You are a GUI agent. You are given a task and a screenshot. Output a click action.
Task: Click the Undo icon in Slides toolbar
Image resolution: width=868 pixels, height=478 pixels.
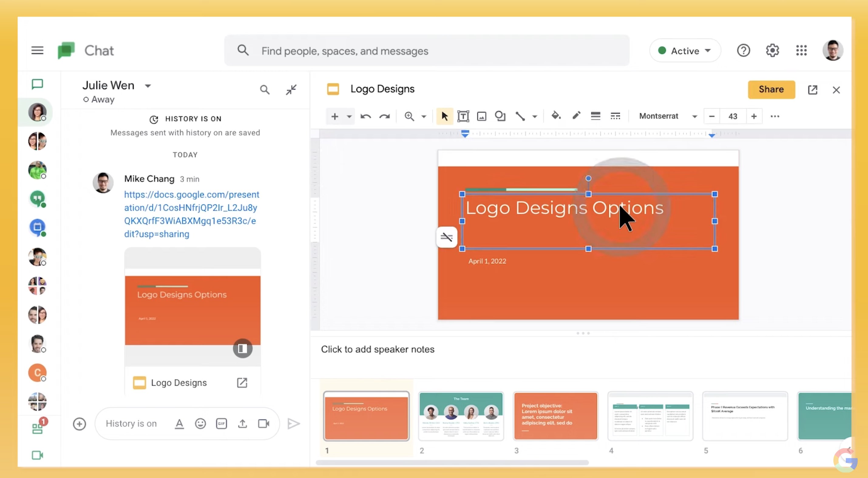366,116
